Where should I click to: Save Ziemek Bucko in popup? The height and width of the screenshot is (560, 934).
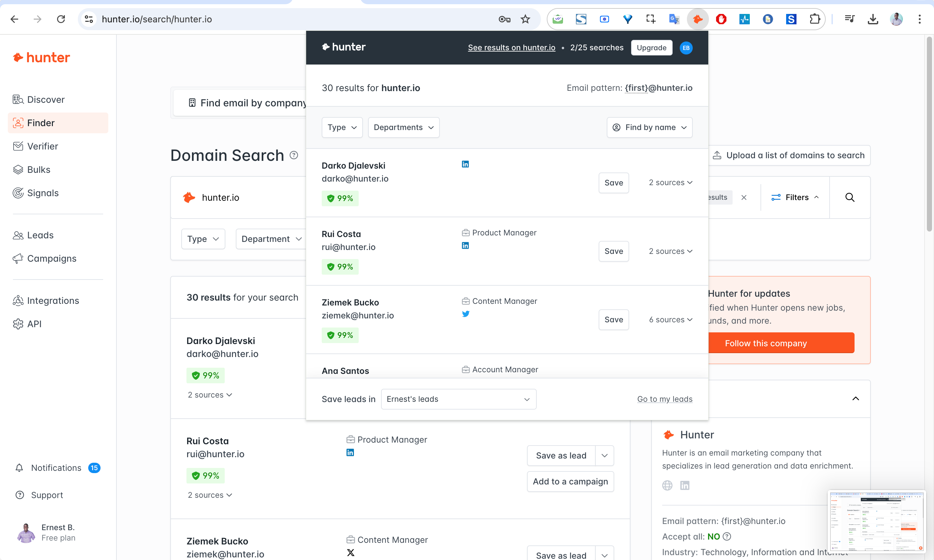[x=614, y=320]
